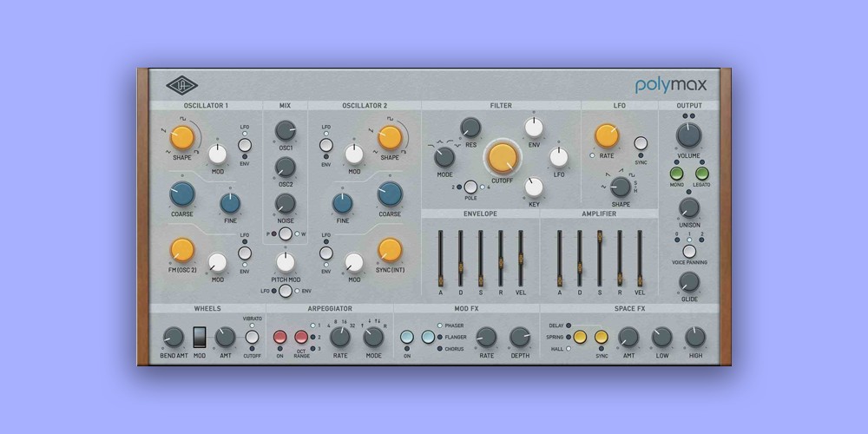The image size is (868, 434).
Task: Toggle the LFO SYNC switch
Action: pos(641,144)
